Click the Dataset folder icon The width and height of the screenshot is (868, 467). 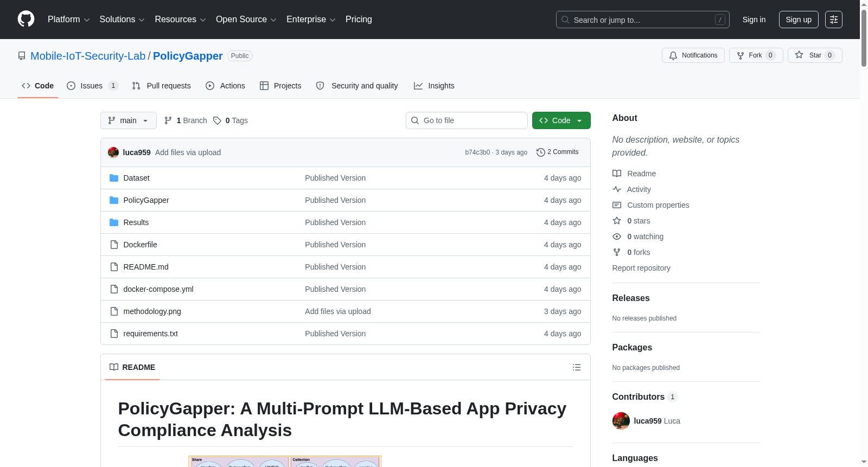pyautogui.click(x=114, y=178)
